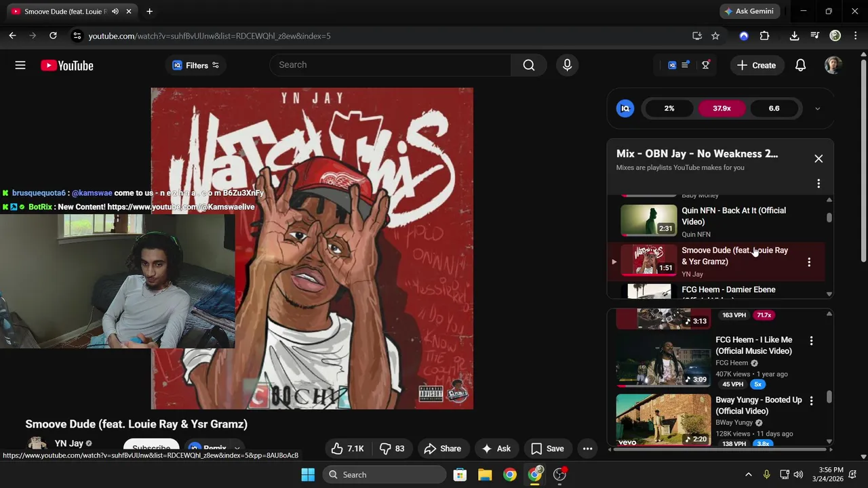Open a new browser tab
The image size is (868, 488).
point(149,12)
